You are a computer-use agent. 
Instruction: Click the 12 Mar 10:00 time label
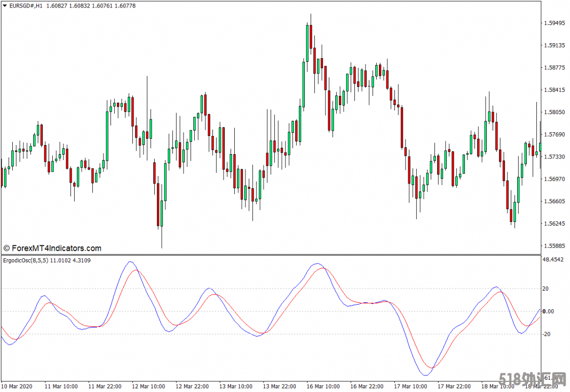148,386
